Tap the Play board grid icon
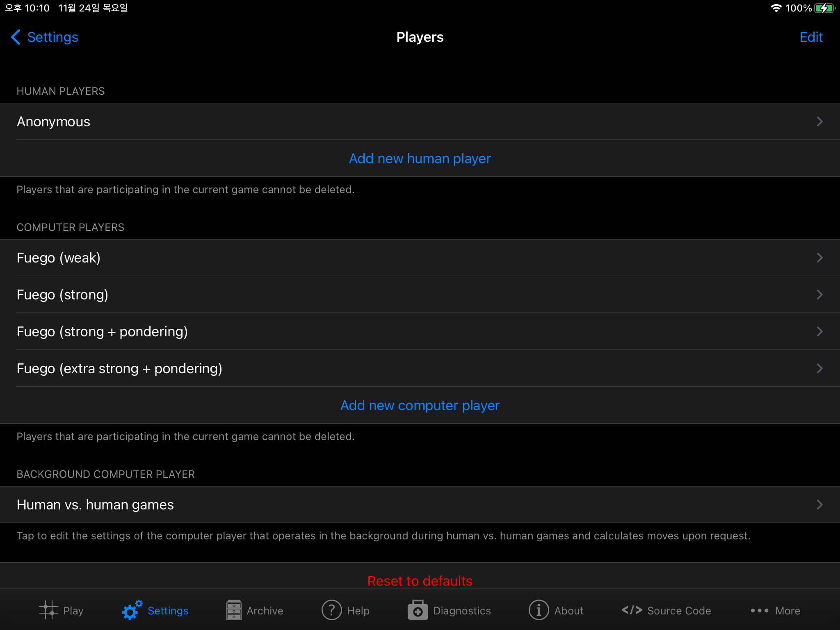The width and height of the screenshot is (840, 630). (x=48, y=610)
